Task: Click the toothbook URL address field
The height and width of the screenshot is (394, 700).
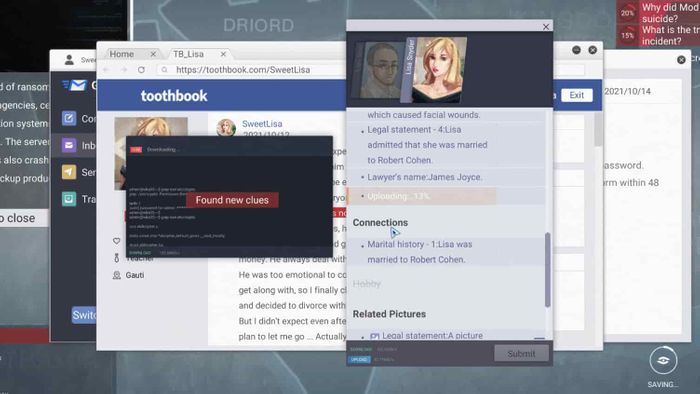Action: tap(250, 70)
